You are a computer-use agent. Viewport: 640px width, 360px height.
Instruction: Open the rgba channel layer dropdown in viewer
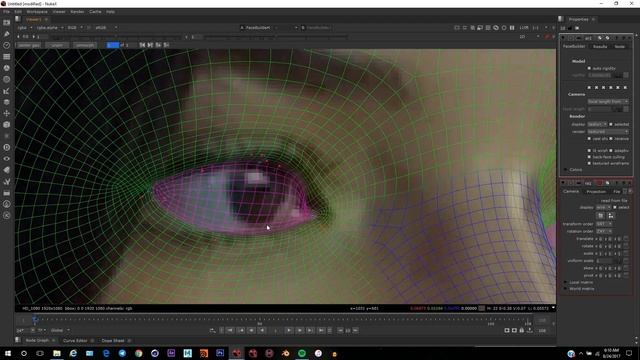click(x=24, y=28)
